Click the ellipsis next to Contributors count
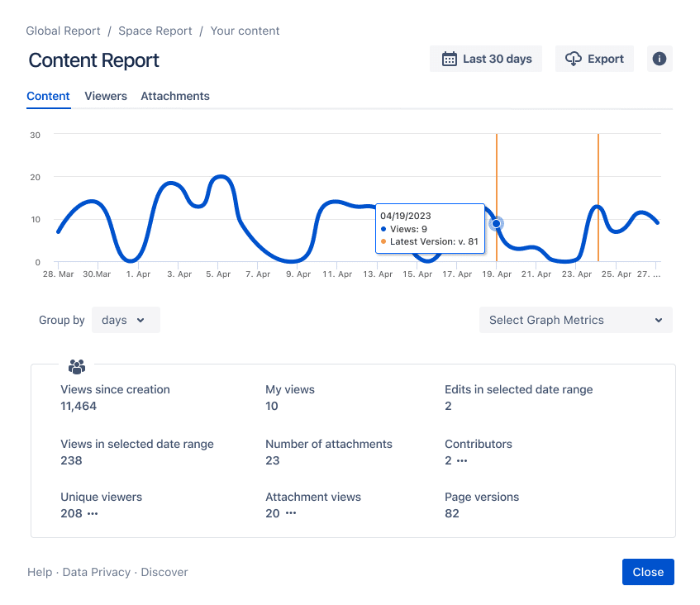 (462, 461)
